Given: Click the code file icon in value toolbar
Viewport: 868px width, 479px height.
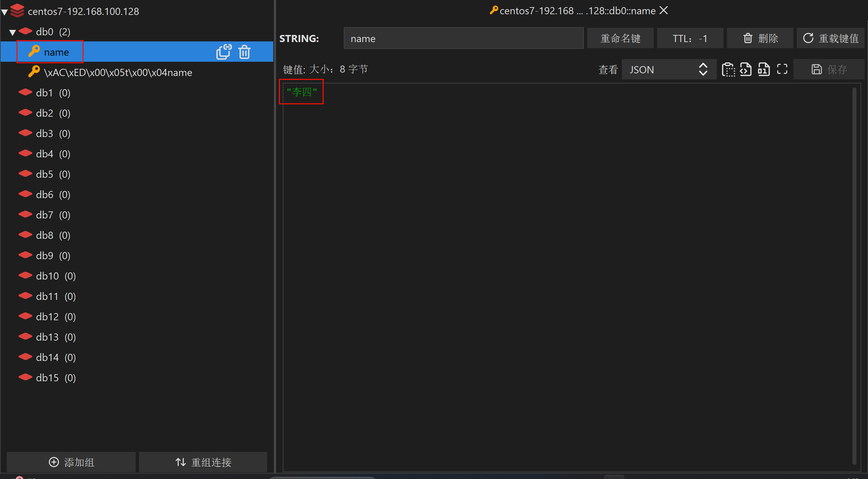Looking at the screenshot, I should 746,70.
